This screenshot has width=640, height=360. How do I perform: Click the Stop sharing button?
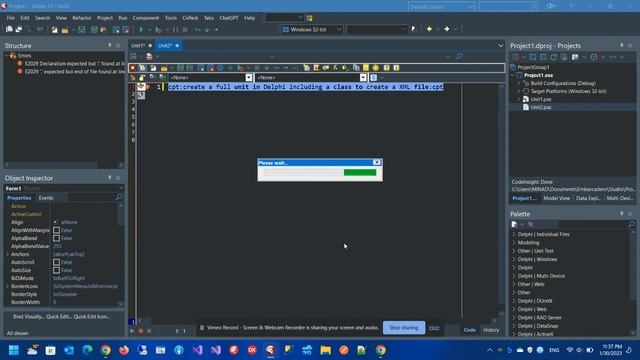403,328
